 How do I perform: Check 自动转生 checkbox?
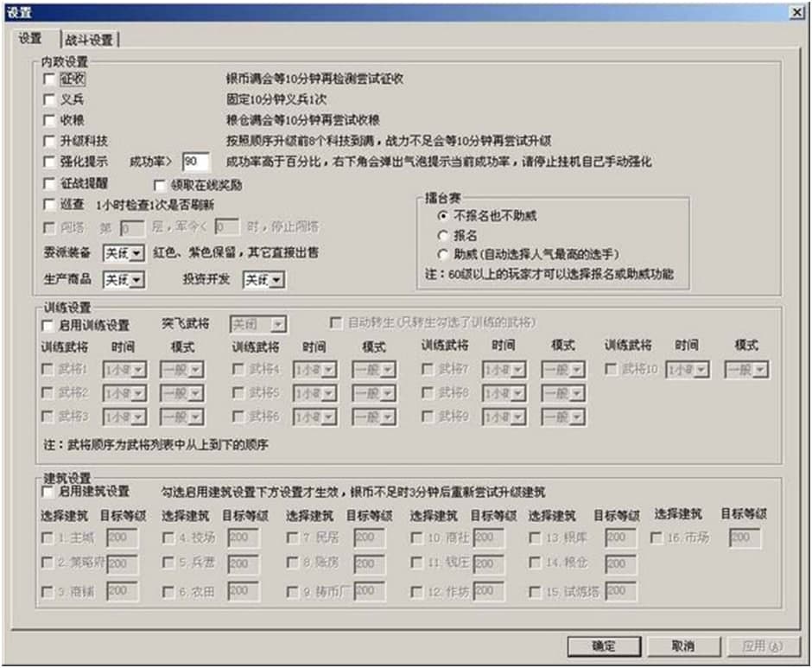point(335,323)
